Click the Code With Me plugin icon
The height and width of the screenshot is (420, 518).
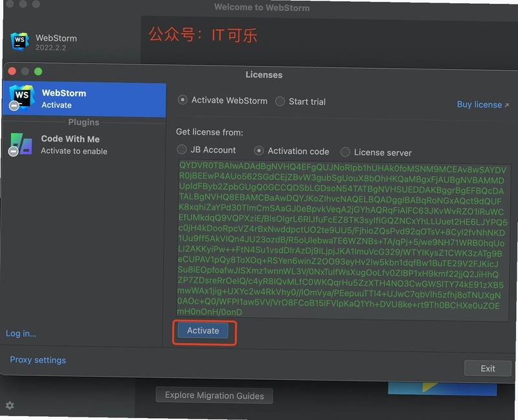[x=21, y=144]
